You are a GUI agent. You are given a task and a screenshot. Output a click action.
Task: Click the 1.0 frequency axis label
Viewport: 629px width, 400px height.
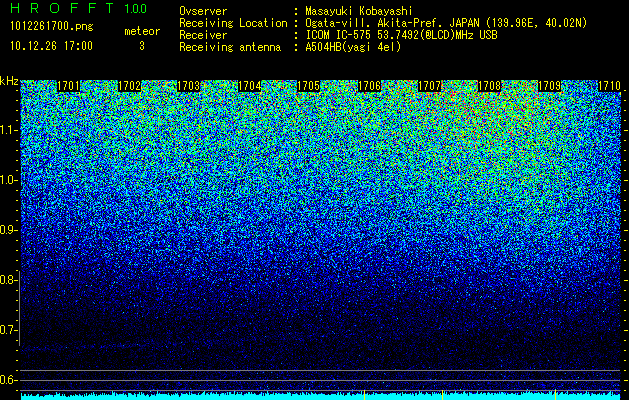(8, 180)
